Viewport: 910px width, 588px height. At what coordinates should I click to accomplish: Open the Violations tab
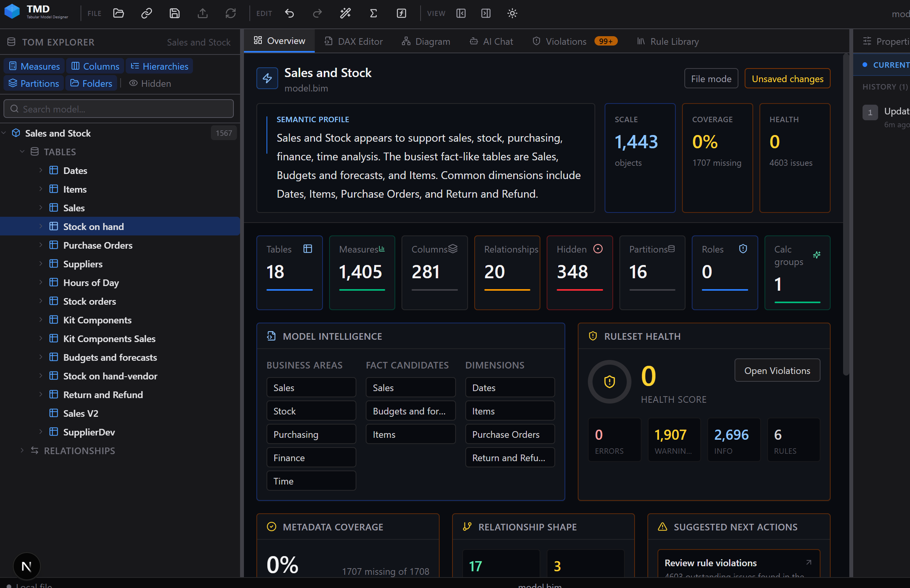coord(575,41)
